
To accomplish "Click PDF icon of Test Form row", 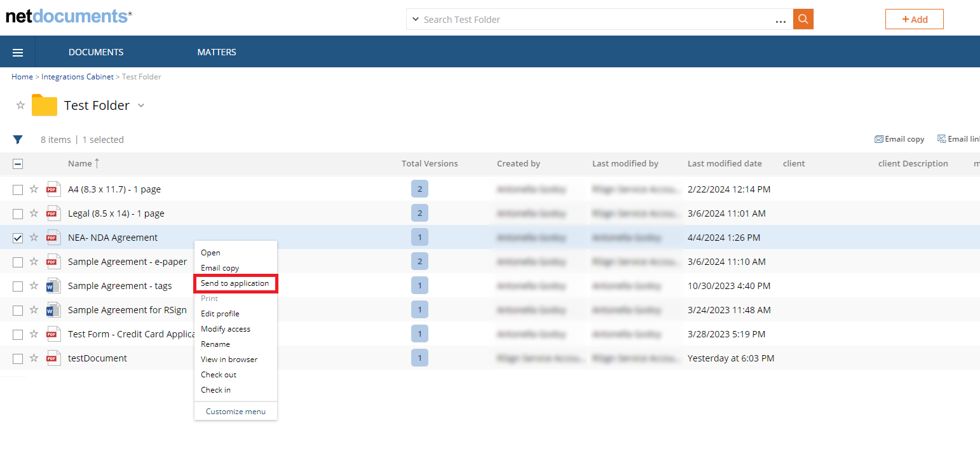I will click(54, 334).
